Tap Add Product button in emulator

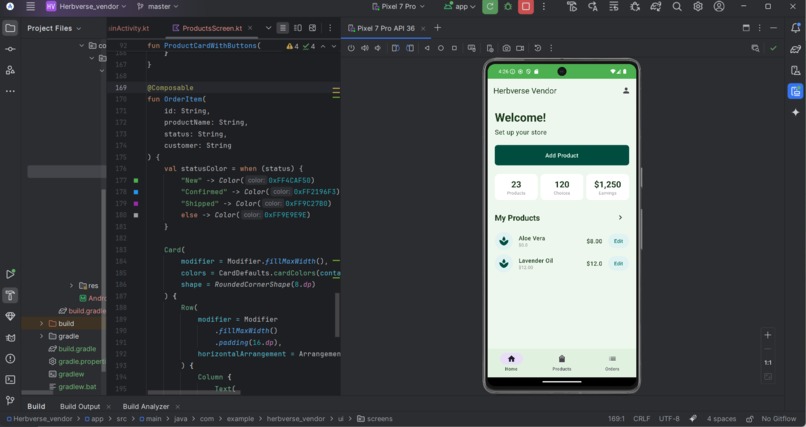pos(561,155)
